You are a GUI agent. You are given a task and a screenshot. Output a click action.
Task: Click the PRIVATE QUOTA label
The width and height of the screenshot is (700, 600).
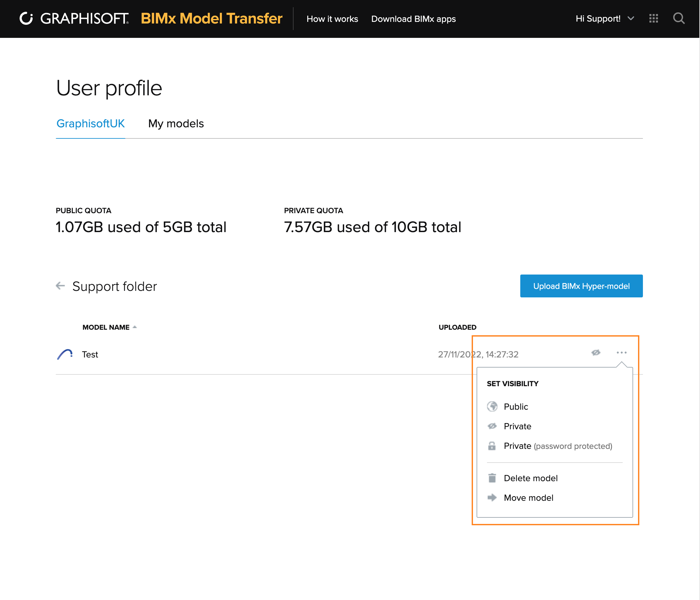click(313, 211)
